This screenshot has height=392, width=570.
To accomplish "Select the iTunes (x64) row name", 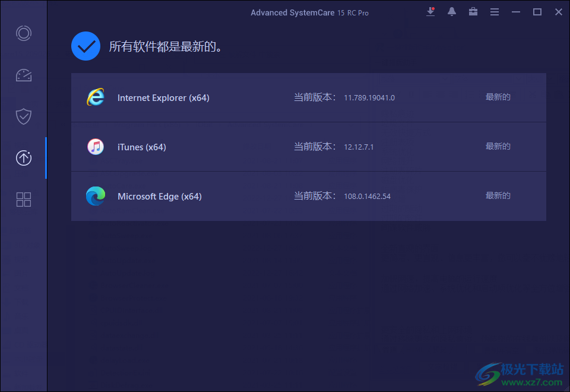I will 142,147.
